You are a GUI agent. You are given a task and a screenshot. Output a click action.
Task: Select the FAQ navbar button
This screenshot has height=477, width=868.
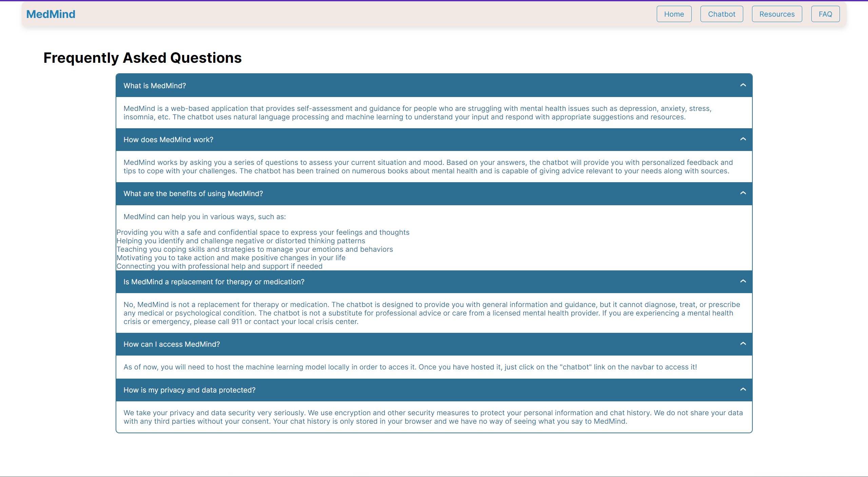(825, 14)
